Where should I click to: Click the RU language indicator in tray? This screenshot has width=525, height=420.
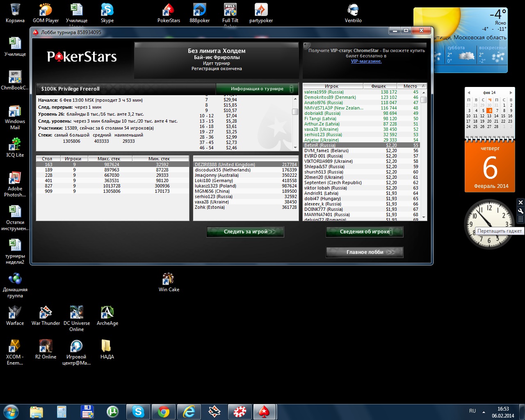coord(472,411)
